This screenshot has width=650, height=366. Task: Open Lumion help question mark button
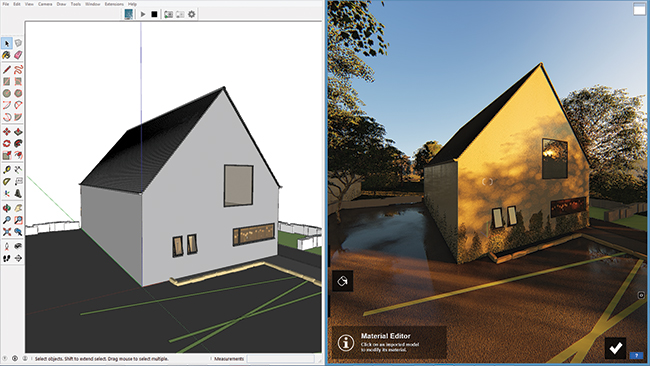tap(636, 356)
